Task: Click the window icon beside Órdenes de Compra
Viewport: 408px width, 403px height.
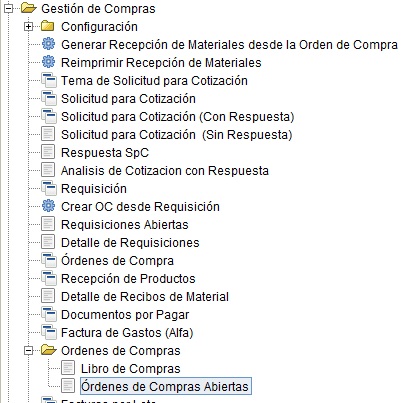Action: (49, 260)
